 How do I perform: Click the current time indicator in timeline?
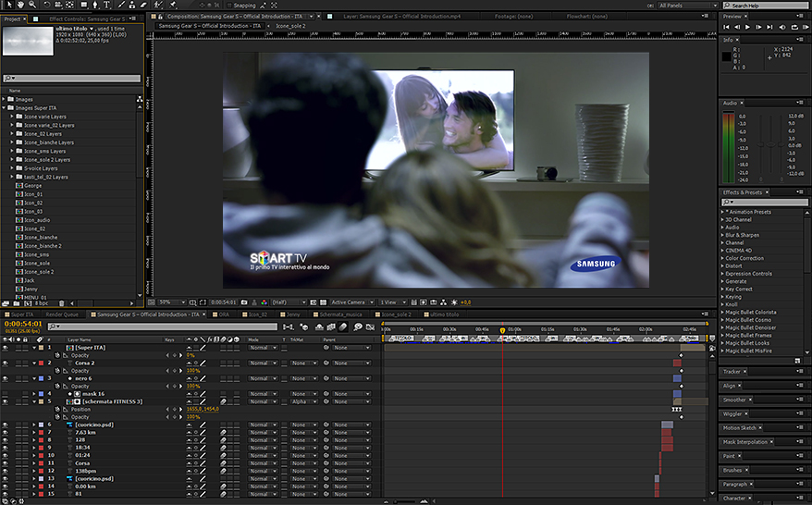502,330
